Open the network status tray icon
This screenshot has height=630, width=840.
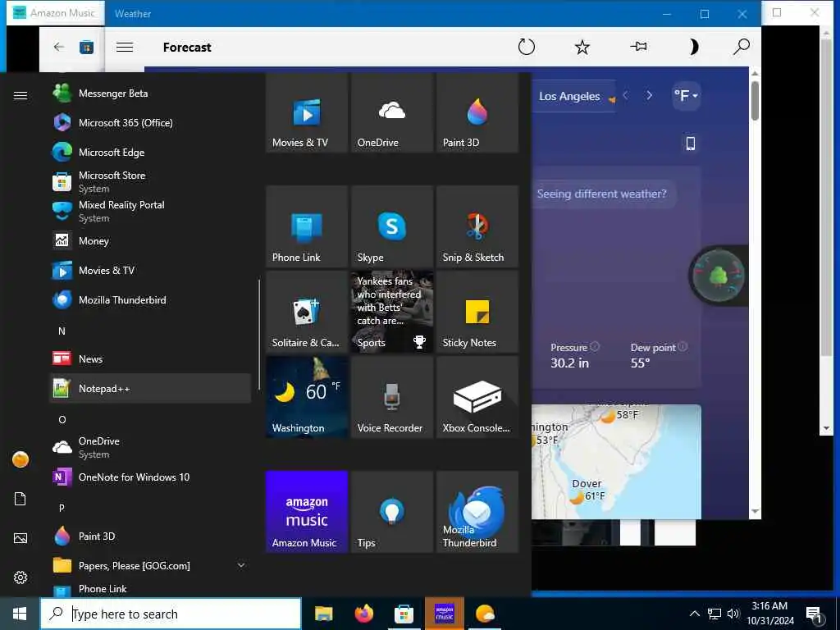tap(714, 614)
